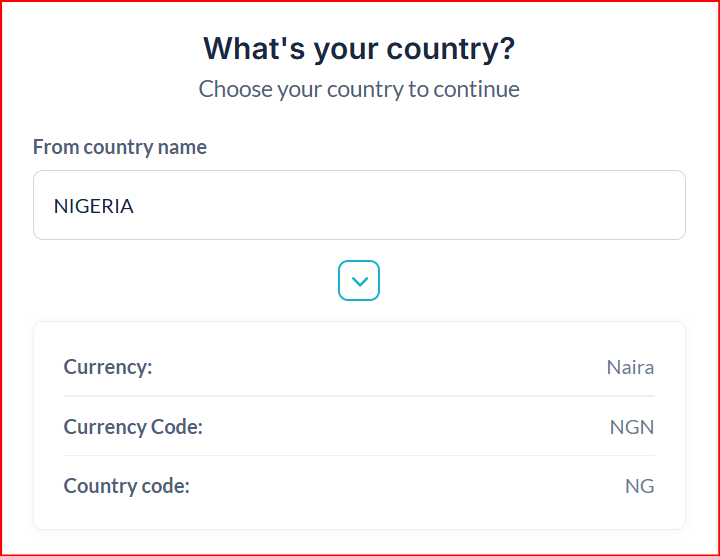This screenshot has height=556, width=720.
Task: Click the "Choose your country to continue" subtitle
Action: pos(359,89)
